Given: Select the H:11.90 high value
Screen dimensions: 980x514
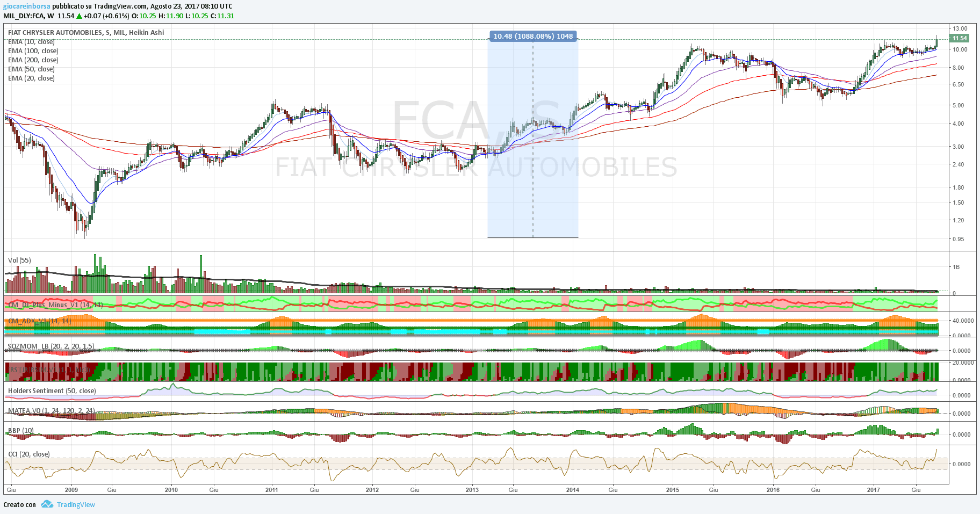Looking at the screenshot, I should point(171,16).
